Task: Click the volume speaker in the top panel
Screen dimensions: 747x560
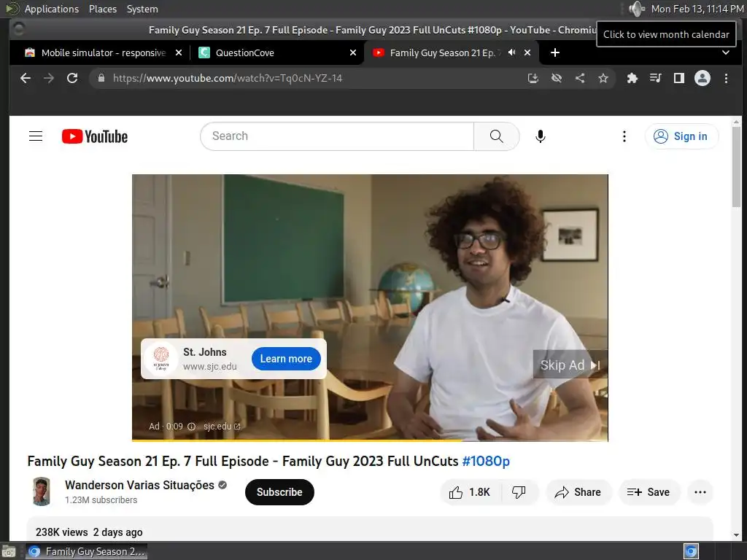Action: click(636, 9)
